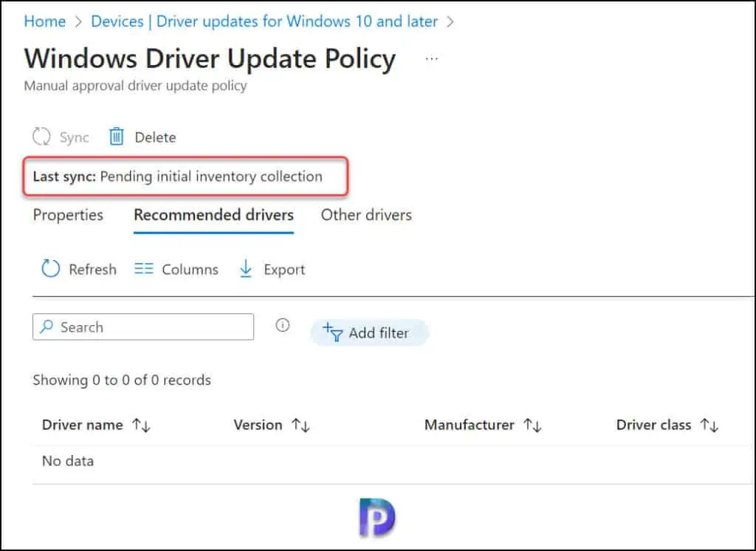Click chevron after Home breadcrumb
Viewport: 756px width, 551px height.
point(78,21)
